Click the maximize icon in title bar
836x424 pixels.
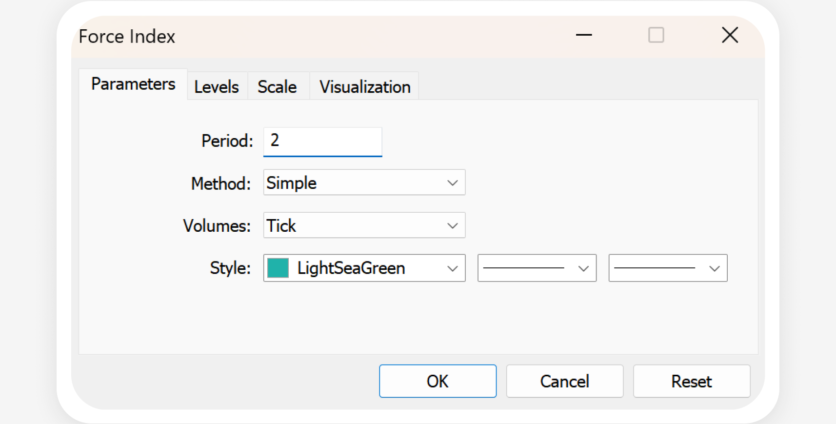tap(656, 36)
